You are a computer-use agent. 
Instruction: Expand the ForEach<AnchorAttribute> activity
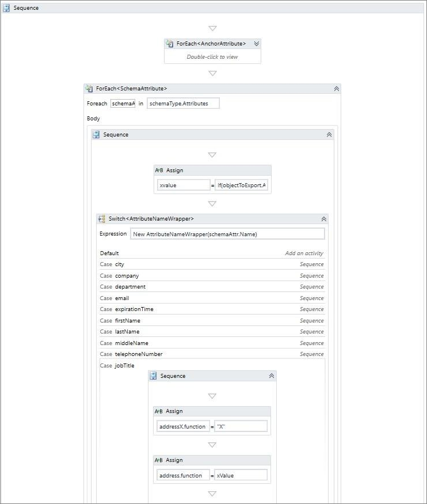point(257,44)
